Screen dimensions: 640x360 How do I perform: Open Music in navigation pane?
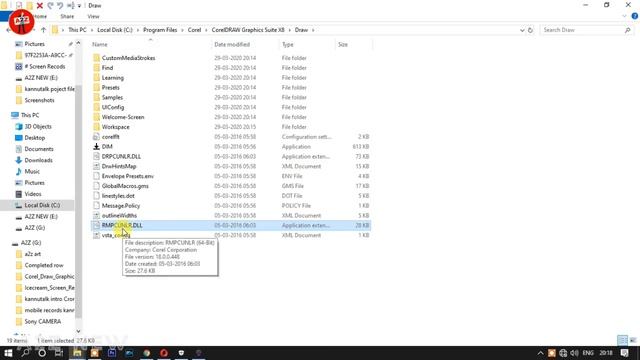[32, 171]
